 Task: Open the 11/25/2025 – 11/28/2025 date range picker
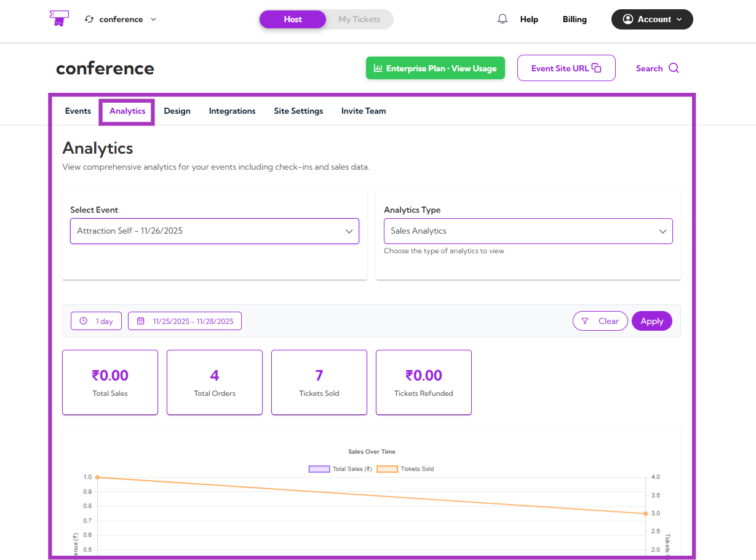pyautogui.click(x=185, y=321)
